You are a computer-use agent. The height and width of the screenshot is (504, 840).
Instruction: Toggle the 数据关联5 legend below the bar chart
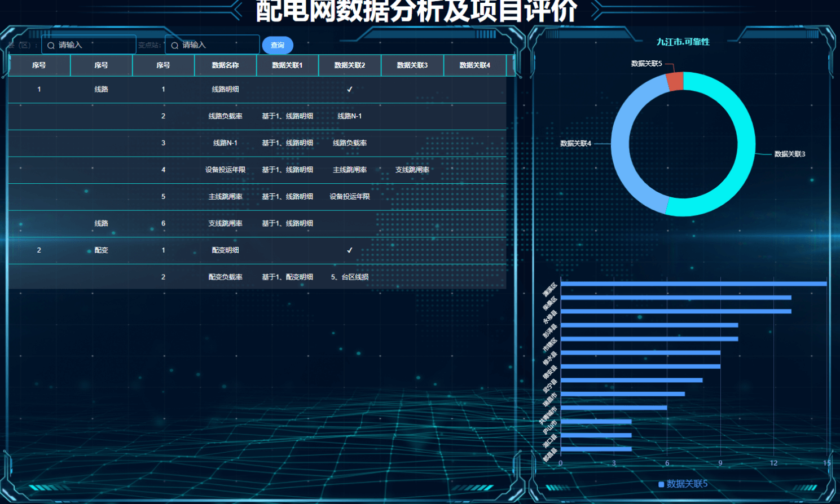tap(683, 484)
